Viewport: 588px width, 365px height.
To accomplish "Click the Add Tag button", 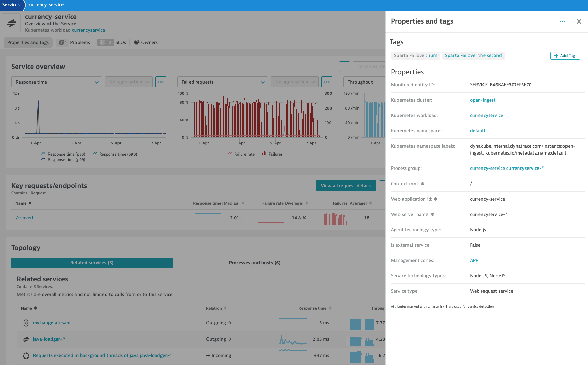I will pos(565,56).
